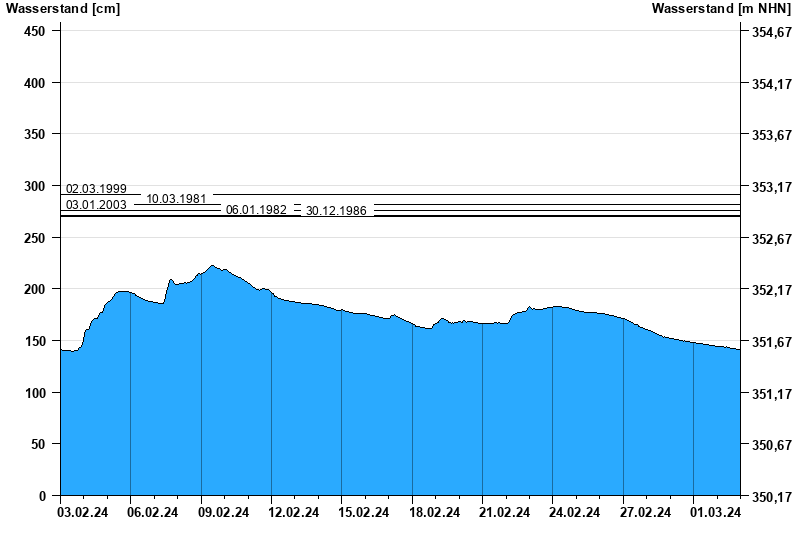Click the 09.02.24 date label
Viewport: 800px width, 550px height.
[x=223, y=512]
